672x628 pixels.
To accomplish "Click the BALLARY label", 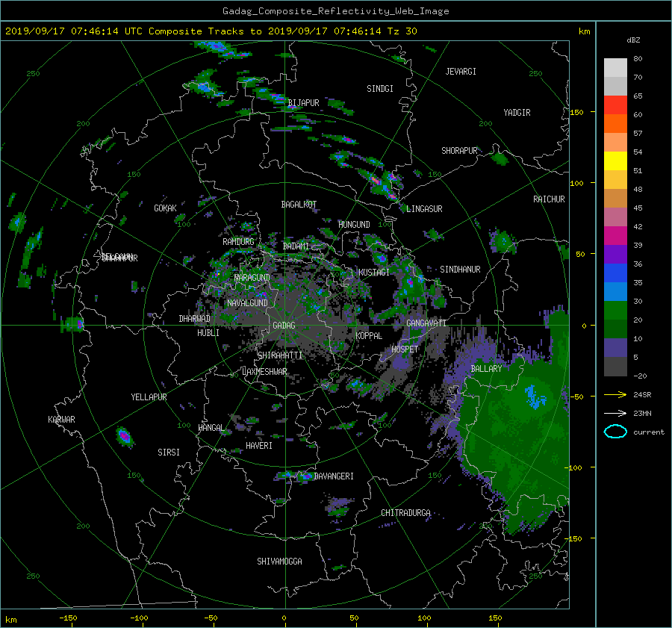I will tap(486, 369).
